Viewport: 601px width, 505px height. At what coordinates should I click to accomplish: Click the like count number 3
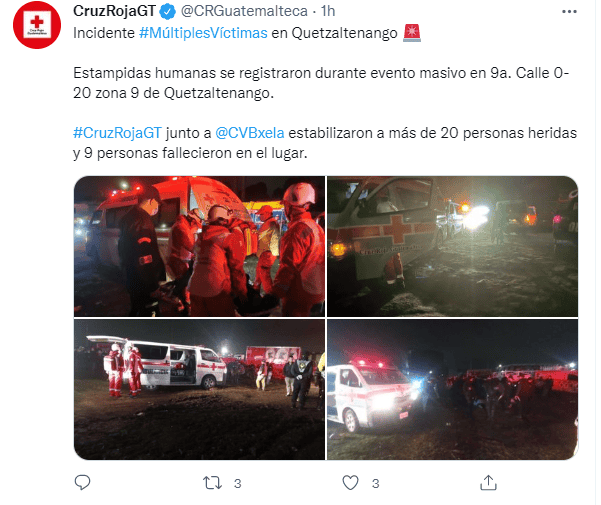(376, 484)
